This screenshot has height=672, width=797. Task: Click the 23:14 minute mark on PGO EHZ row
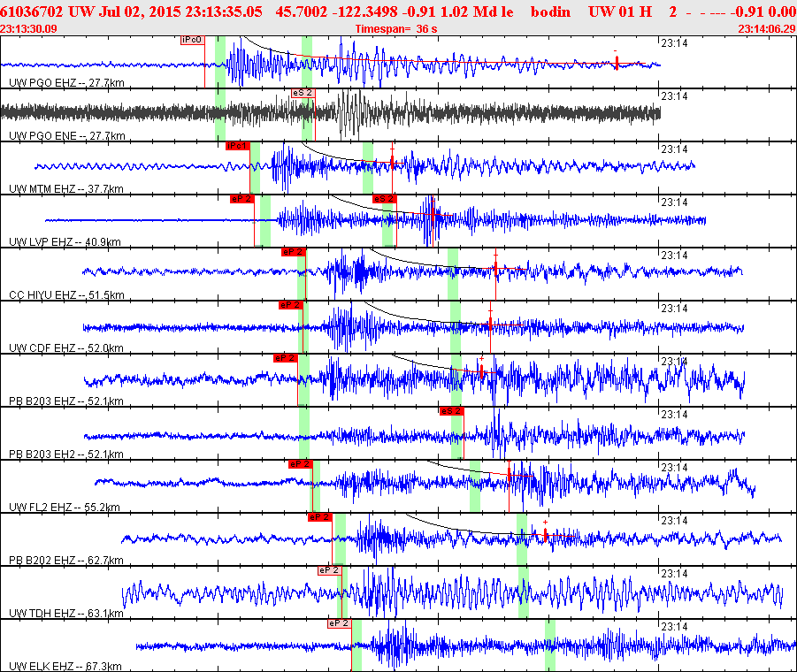pyautogui.click(x=675, y=43)
